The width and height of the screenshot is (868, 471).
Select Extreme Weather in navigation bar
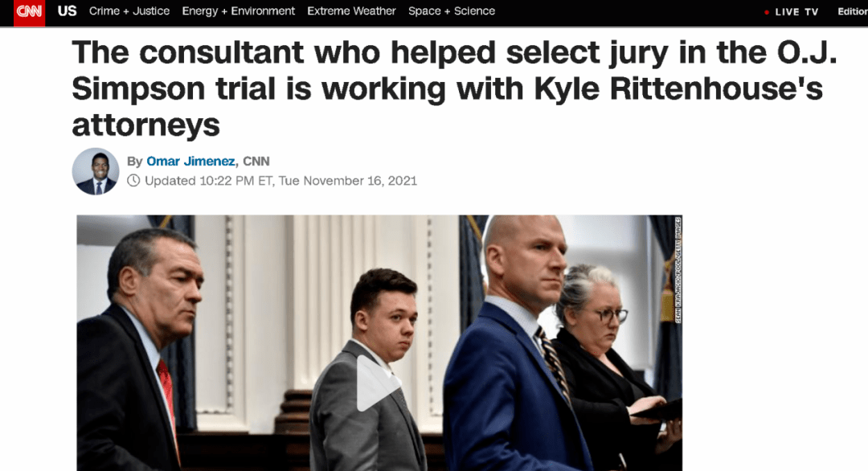tap(351, 11)
